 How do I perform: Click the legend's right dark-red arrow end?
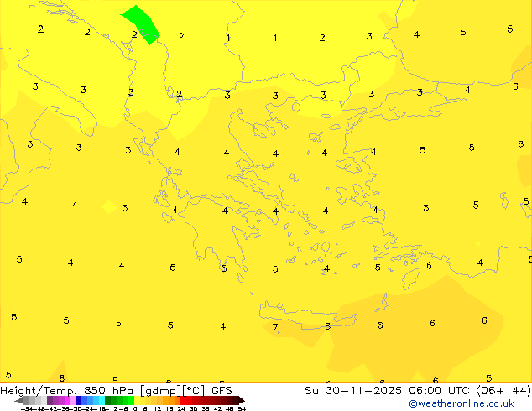[x=241, y=400]
